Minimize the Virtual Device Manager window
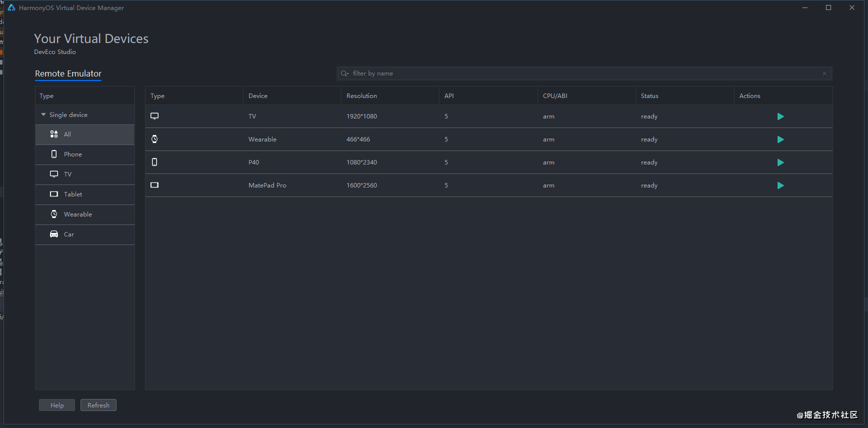The width and height of the screenshot is (868, 428). click(x=805, y=7)
